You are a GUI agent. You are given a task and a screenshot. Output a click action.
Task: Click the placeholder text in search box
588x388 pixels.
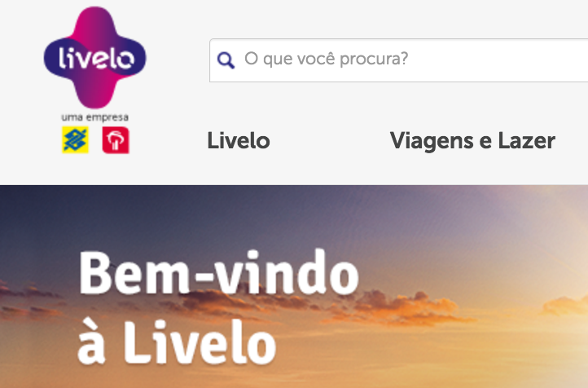(x=326, y=59)
